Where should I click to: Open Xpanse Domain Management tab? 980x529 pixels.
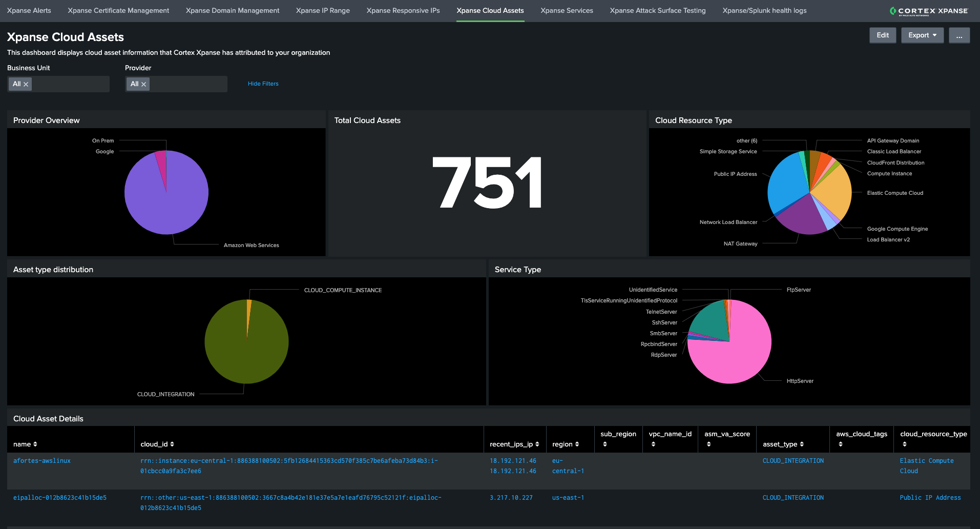pos(233,10)
